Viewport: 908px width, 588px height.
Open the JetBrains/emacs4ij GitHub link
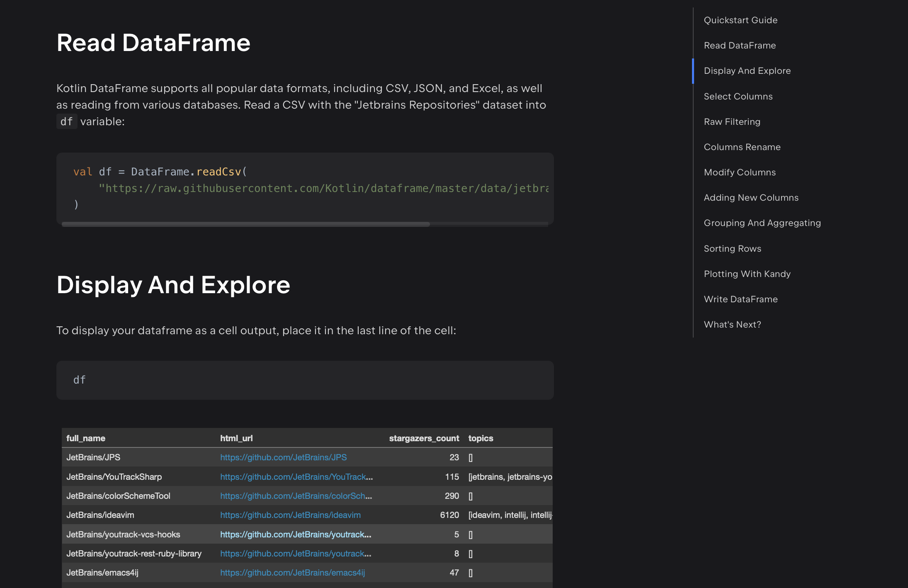292,572
